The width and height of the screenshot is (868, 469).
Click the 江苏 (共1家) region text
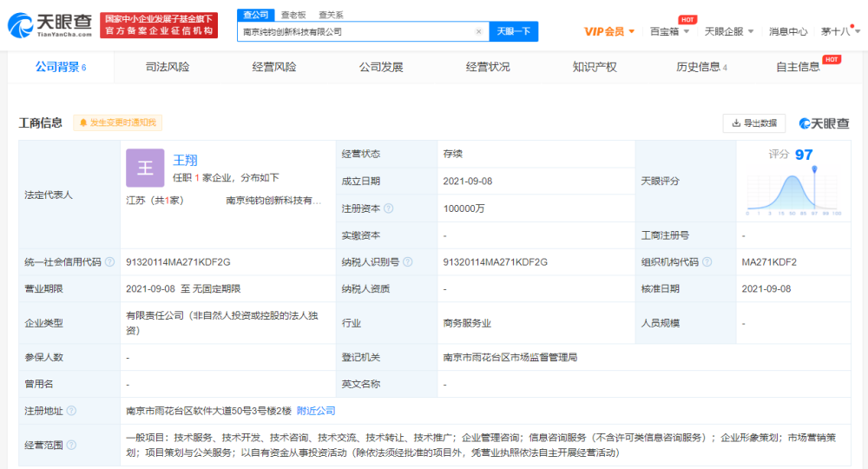pos(155,200)
